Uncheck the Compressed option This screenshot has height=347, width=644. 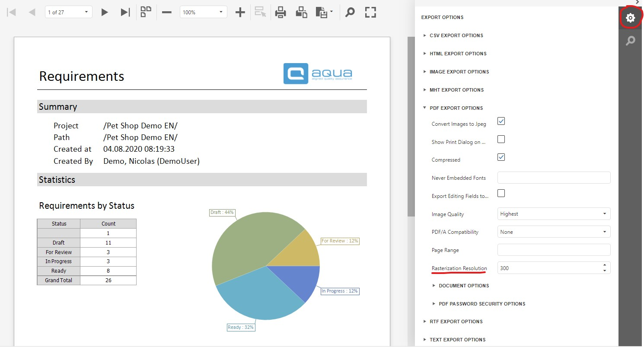501,157
